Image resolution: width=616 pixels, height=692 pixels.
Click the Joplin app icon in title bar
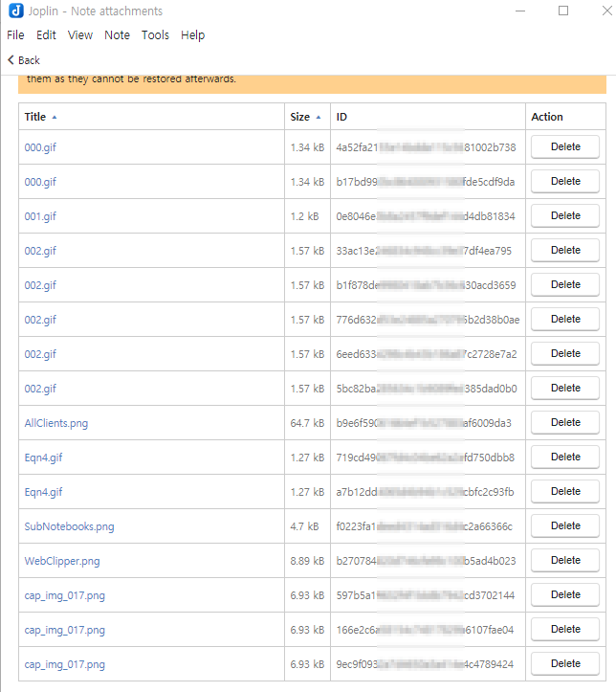[x=16, y=11]
